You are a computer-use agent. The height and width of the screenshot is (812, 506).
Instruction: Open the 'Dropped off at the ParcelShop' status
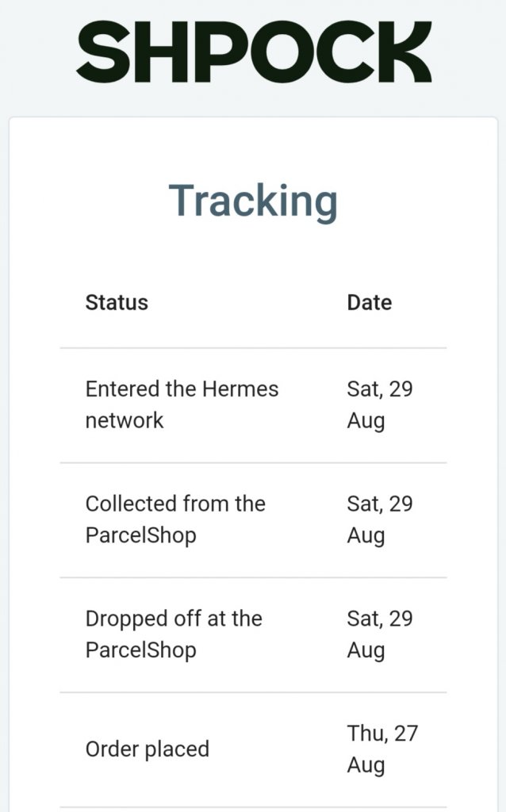(174, 634)
